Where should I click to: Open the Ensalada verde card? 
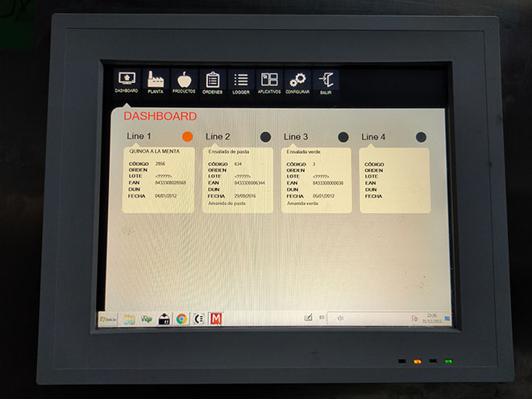(315, 179)
